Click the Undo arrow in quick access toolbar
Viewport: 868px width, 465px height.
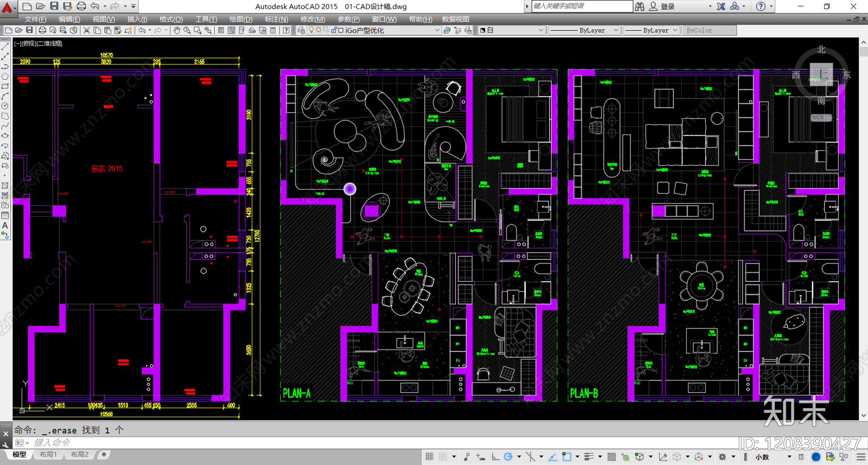click(95, 6)
